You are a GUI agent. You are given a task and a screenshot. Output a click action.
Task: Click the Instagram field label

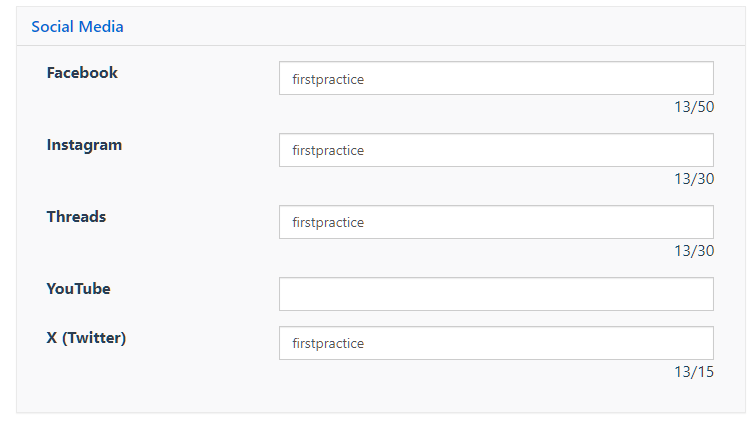(84, 145)
